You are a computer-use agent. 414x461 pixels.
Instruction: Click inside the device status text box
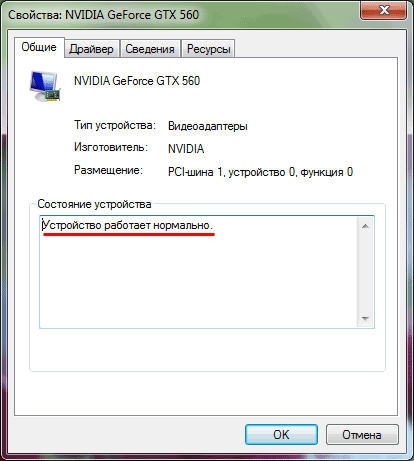click(x=198, y=272)
